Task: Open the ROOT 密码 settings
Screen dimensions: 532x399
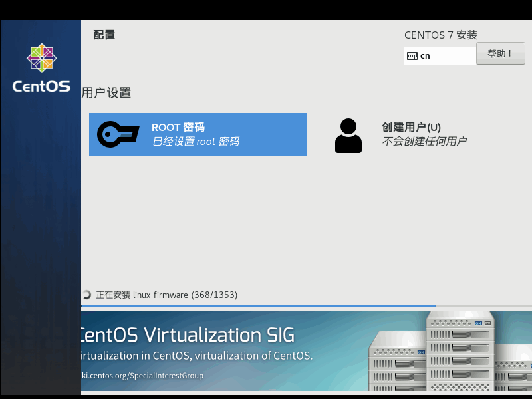Action: pos(198,134)
